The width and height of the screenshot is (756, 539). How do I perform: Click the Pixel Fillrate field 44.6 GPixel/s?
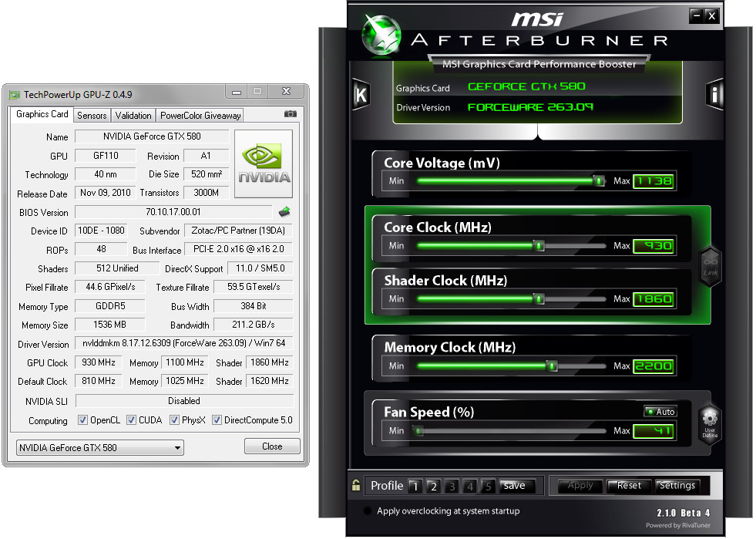click(x=110, y=287)
